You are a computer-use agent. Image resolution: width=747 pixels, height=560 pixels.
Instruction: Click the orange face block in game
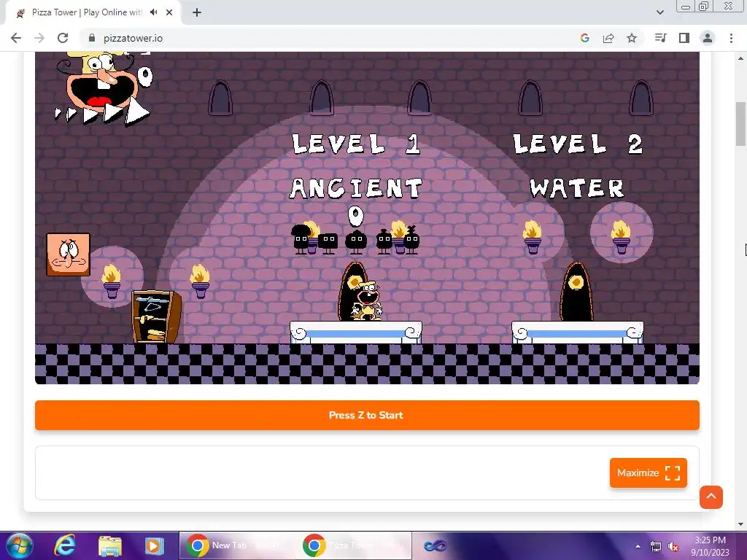pyautogui.click(x=68, y=254)
